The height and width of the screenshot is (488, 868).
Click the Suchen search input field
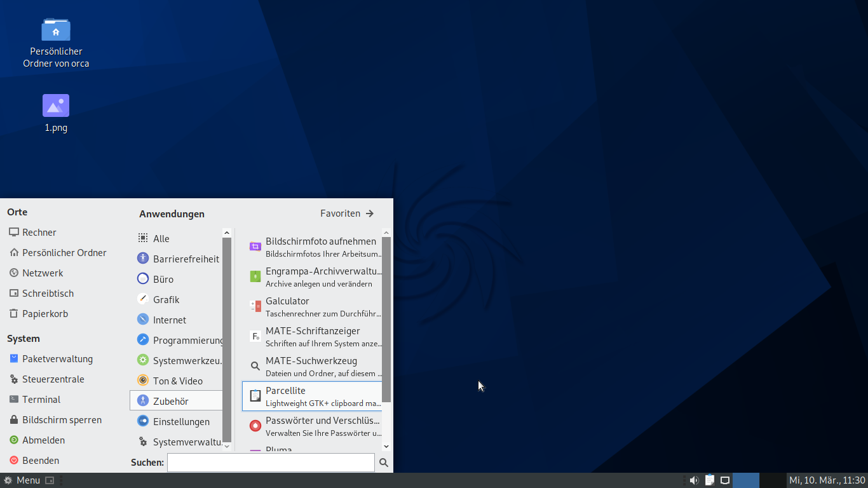[x=271, y=463]
